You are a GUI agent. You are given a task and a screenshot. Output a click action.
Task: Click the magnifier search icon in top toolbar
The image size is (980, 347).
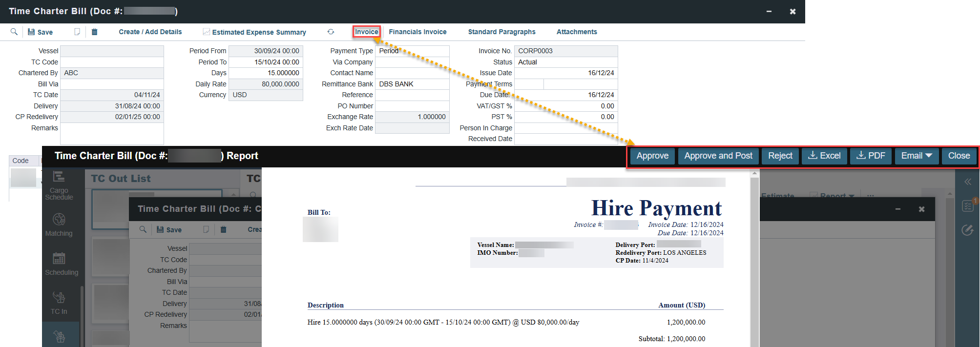pyautogui.click(x=14, y=32)
